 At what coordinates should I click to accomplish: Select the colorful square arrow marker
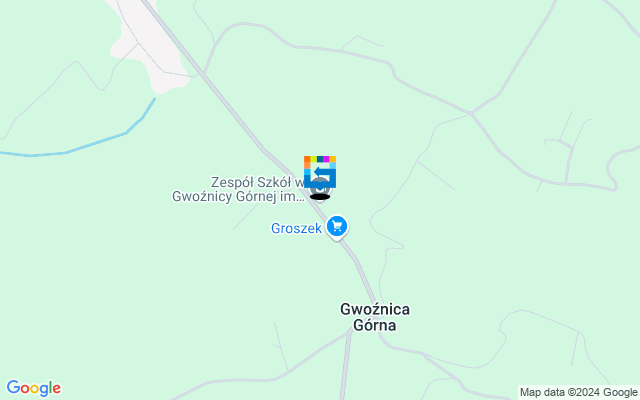[320, 172]
